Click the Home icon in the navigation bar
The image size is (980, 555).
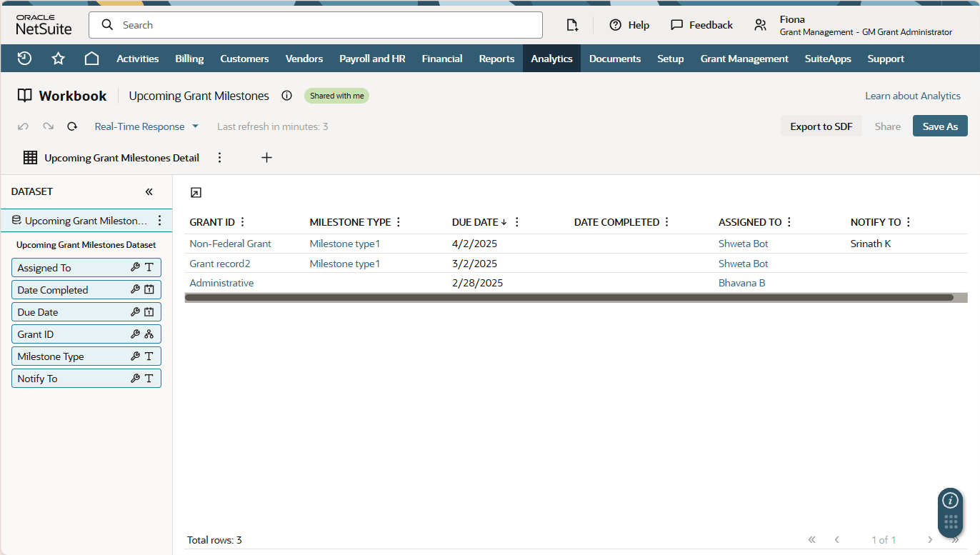[91, 58]
